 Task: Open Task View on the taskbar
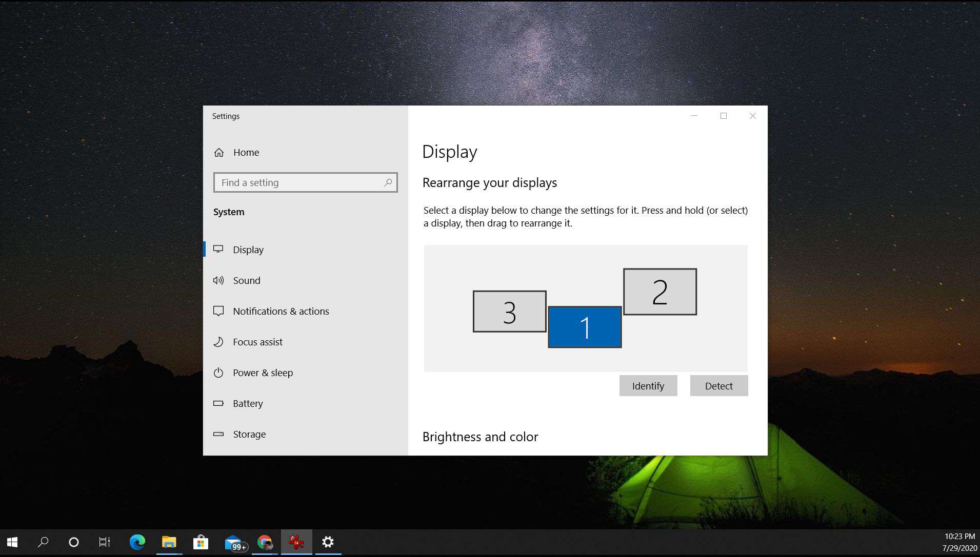click(x=105, y=542)
